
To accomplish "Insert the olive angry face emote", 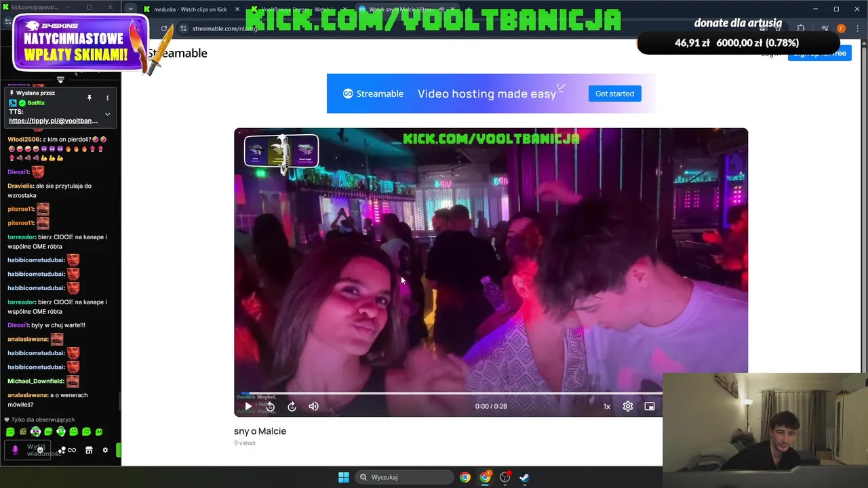I will 23,432.
